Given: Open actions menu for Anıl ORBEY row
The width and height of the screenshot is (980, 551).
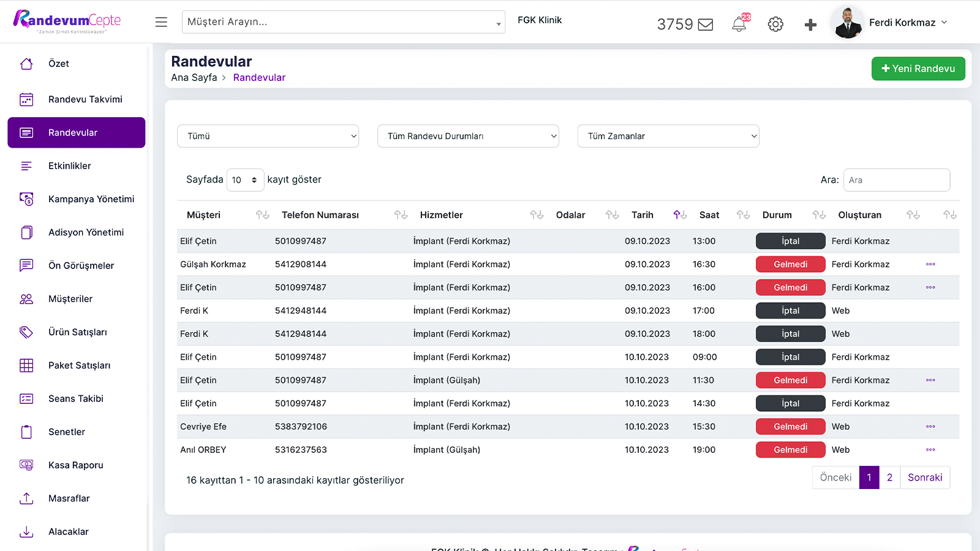Looking at the screenshot, I should 930,450.
